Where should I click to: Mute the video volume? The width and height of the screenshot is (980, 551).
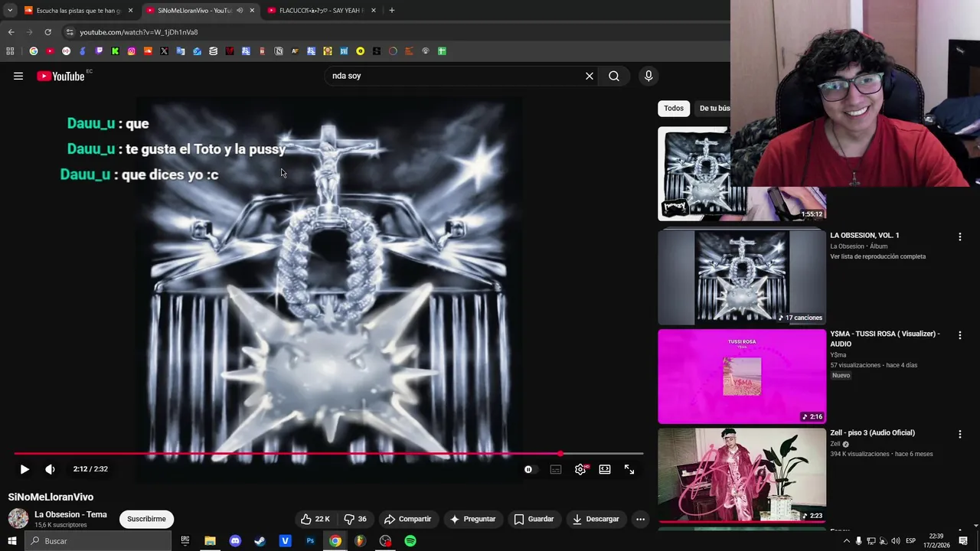coord(50,469)
